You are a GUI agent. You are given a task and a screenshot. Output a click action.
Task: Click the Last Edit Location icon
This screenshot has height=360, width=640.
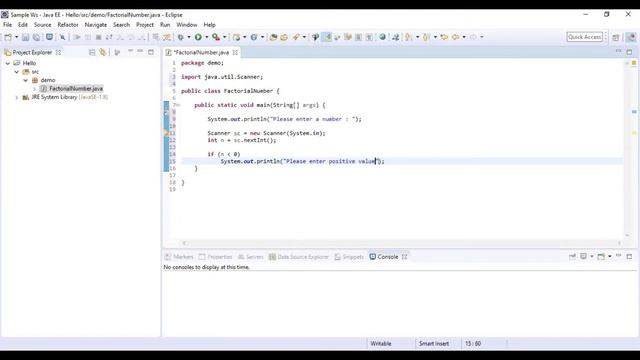pos(444,37)
